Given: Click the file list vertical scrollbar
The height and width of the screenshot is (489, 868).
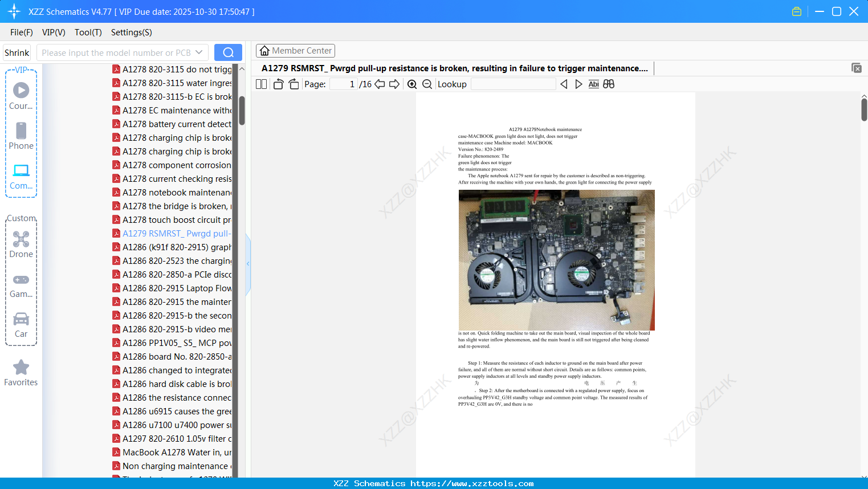Looking at the screenshot, I should 242,109.
